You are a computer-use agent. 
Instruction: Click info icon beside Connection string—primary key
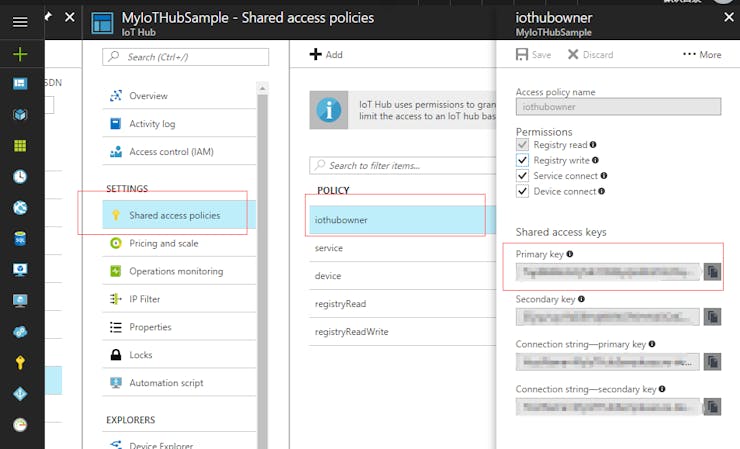pyautogui.click(x=652, y=344)
